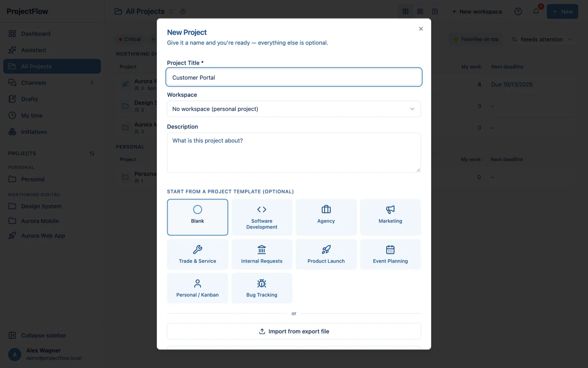Open the Needs attention sort dropdown
The width and height of the screenshot is (588, 368).
click(x=542, y=39)
